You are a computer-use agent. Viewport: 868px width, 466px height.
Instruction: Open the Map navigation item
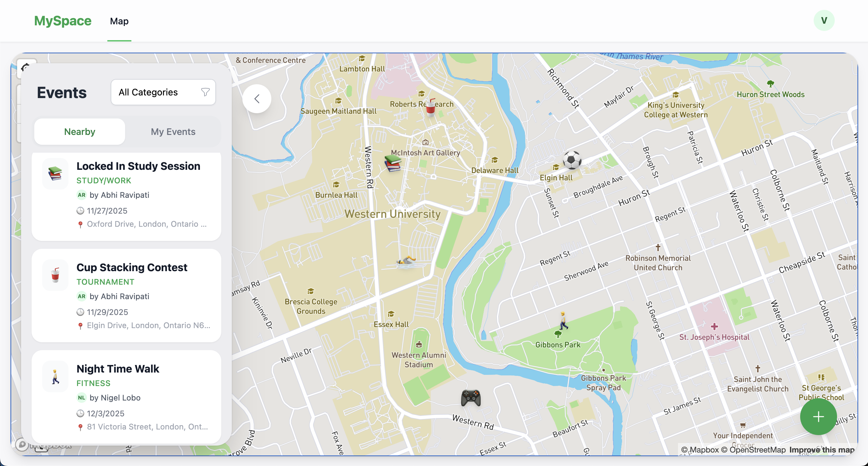click(119, 21)
